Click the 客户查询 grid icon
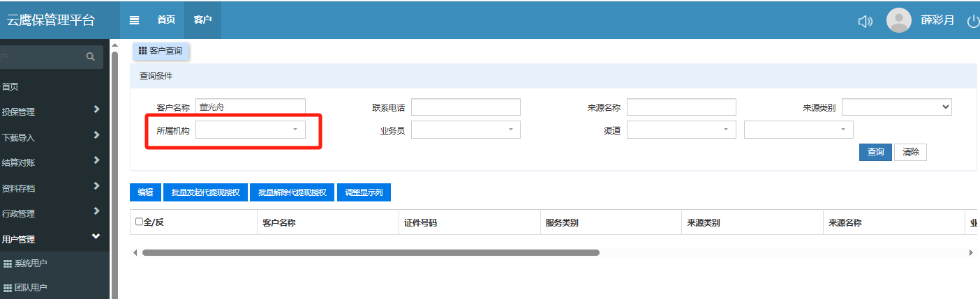Screen dimensions: 980x299 pyautogui.click(x=142, y=50)
